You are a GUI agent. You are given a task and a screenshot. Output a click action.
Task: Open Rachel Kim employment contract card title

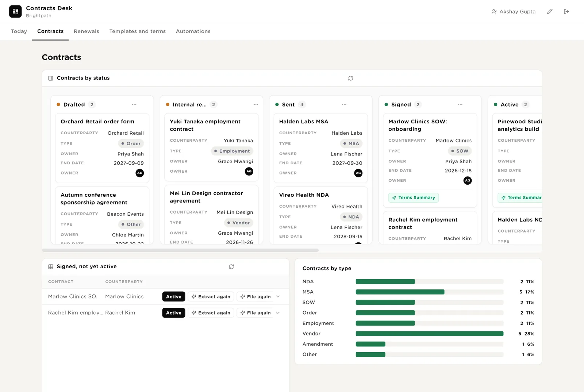click(x=423, y=223)
